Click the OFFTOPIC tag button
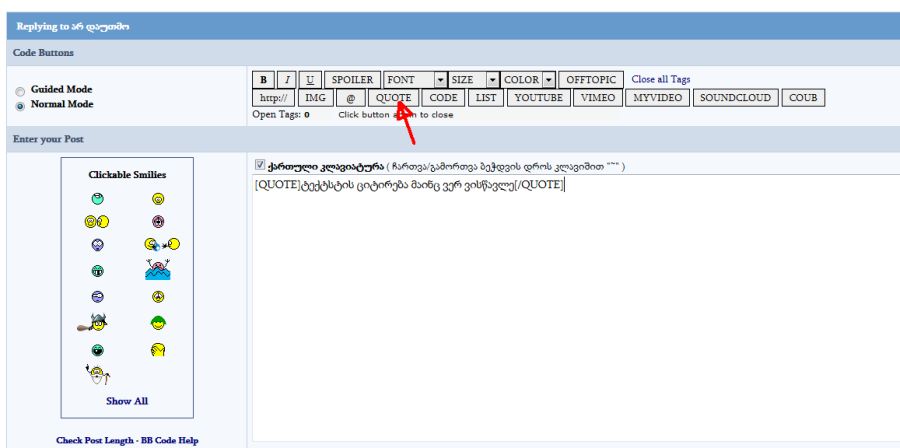This screenshot has height=448, width=900. (x=591, y=80)
